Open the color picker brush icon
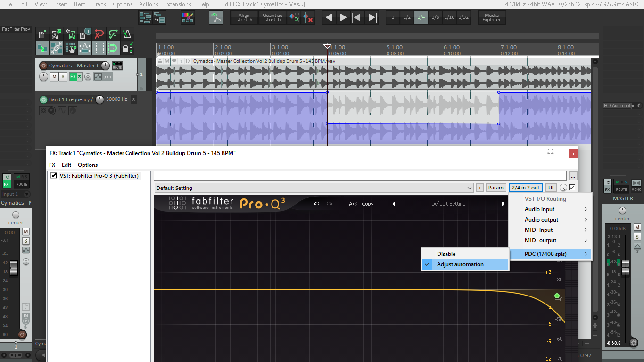644x362 pixels. (188, 18)
